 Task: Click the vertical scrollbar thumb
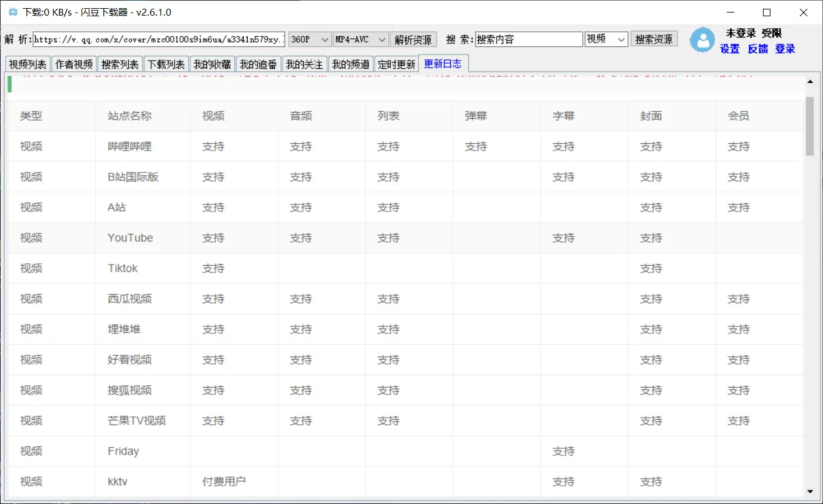click(810, 125)
